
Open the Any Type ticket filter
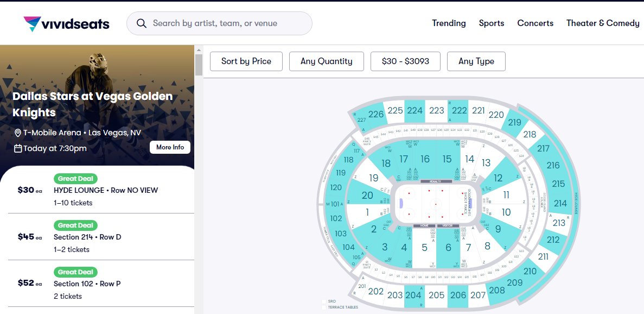coord(476,61)
